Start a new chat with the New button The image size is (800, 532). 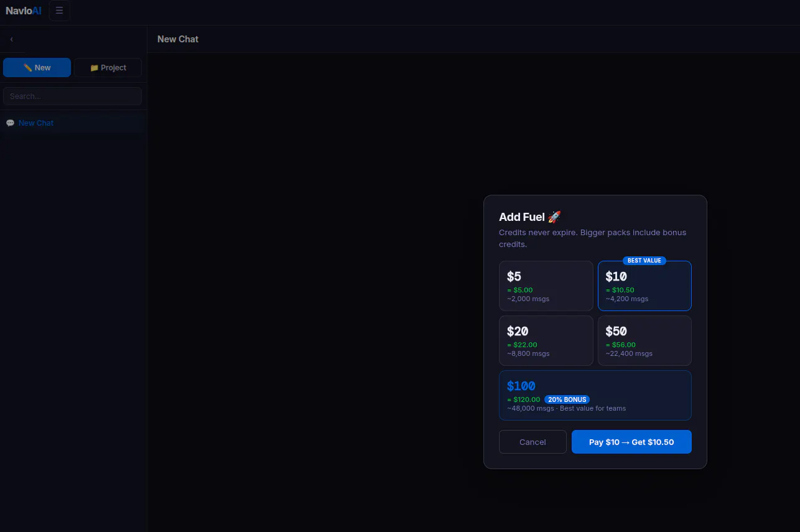(37, 68)
